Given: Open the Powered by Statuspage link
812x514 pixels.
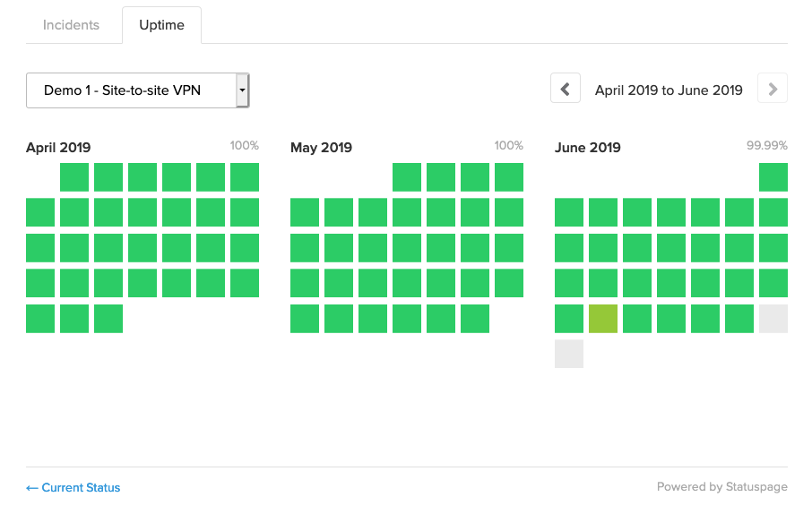Looking at the screenshot, I should pos(721,487).
